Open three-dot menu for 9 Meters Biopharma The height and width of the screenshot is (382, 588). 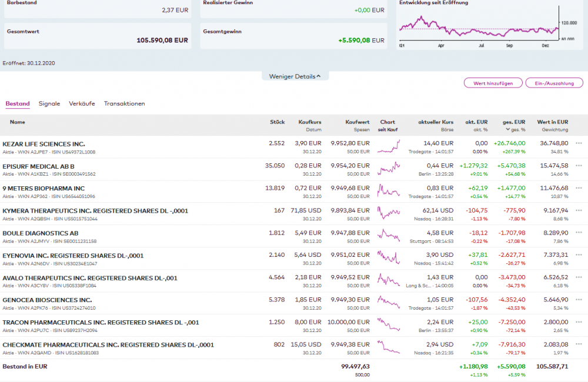(579, 187)
